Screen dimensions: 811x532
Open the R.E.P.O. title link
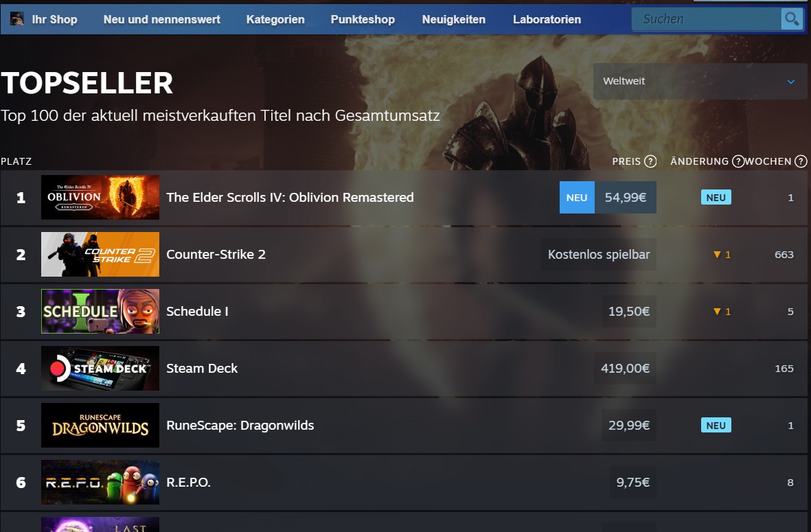pyautogui.click(x=188, y=482)
